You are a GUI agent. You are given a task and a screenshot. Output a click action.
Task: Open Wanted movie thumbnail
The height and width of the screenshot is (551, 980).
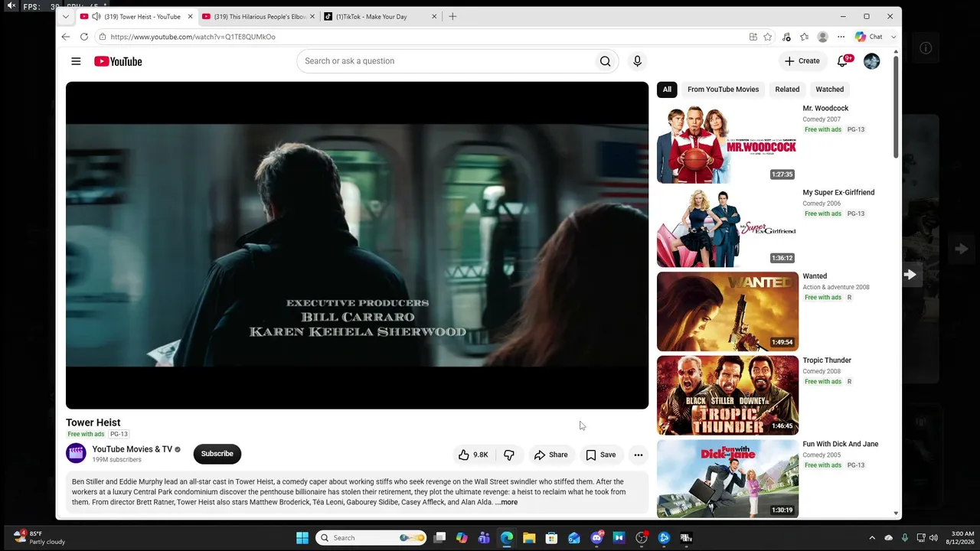[x=727, y=311]
